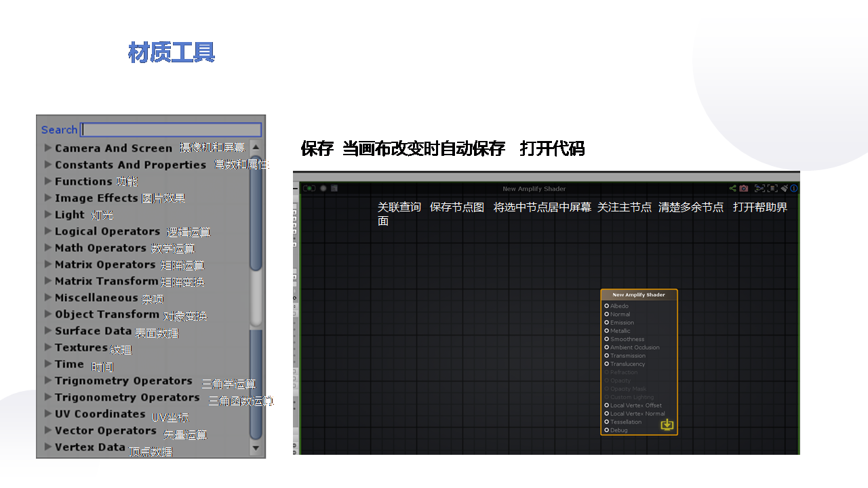This screenshot has height=488, width=868.
Task: Click the focus master node icon
Action: [x=772, y=188]
